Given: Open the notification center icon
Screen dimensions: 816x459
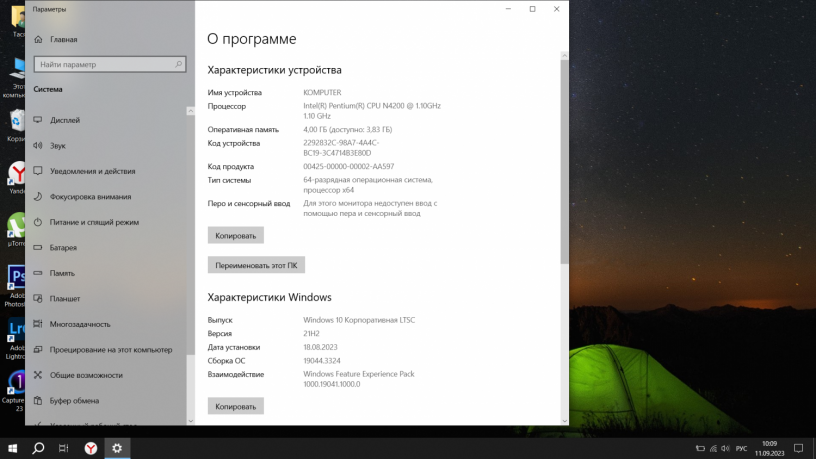Looking at the screenshot, I should (x=798, y=448).
